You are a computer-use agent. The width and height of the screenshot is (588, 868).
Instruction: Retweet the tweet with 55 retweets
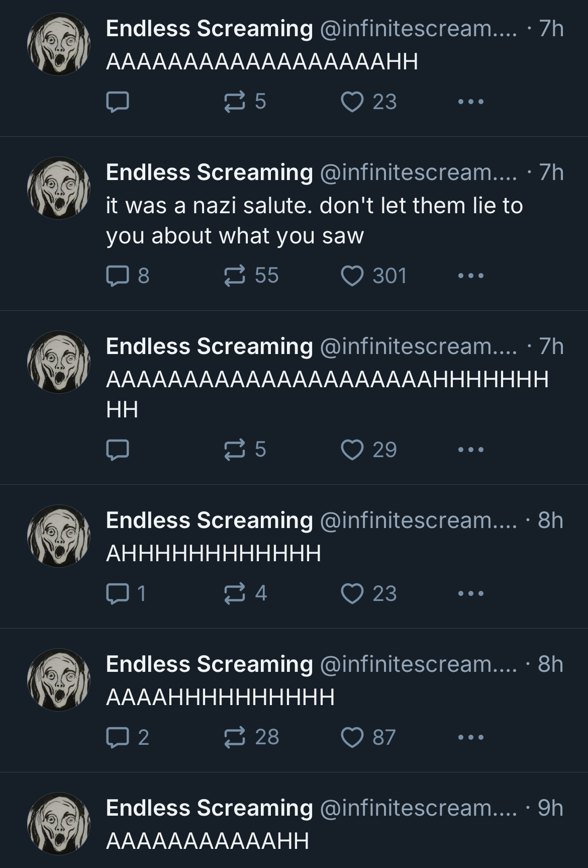coord(234,276)
